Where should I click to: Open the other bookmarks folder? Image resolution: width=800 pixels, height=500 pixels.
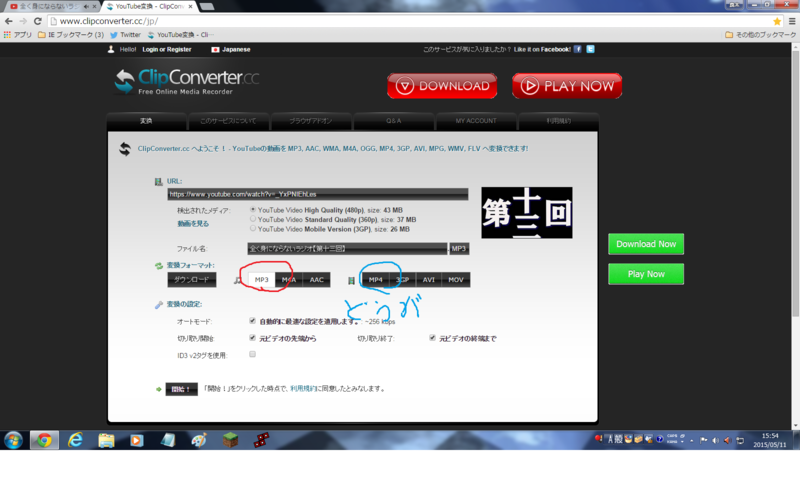pyautogui.click(x=760, y=35)
